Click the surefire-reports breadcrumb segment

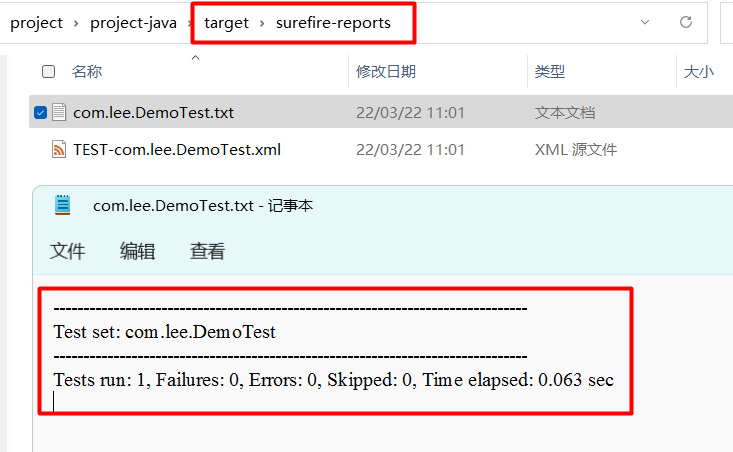point(333,23)
